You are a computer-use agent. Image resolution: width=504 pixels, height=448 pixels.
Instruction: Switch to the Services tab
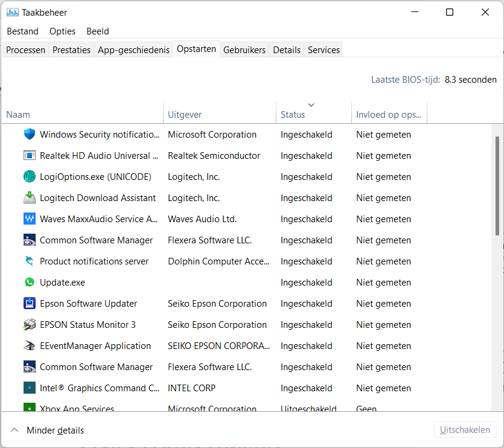[x=324, y=50]
